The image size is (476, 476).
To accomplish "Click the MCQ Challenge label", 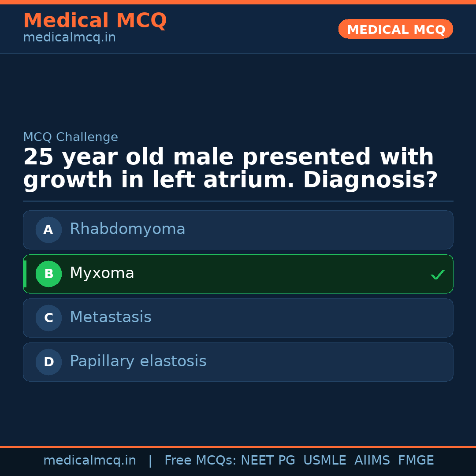I will pos(71,138).
